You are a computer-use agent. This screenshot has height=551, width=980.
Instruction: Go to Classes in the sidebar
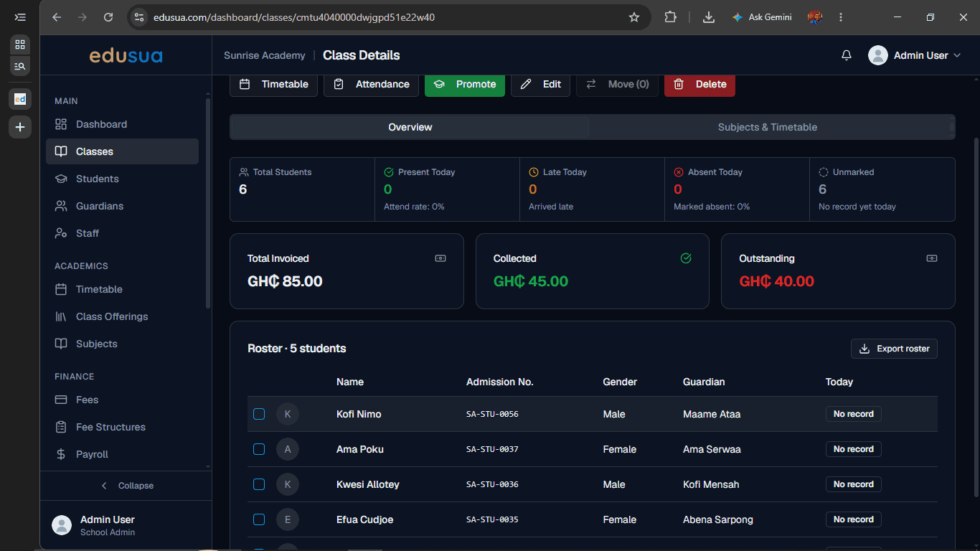pos(122,151)
